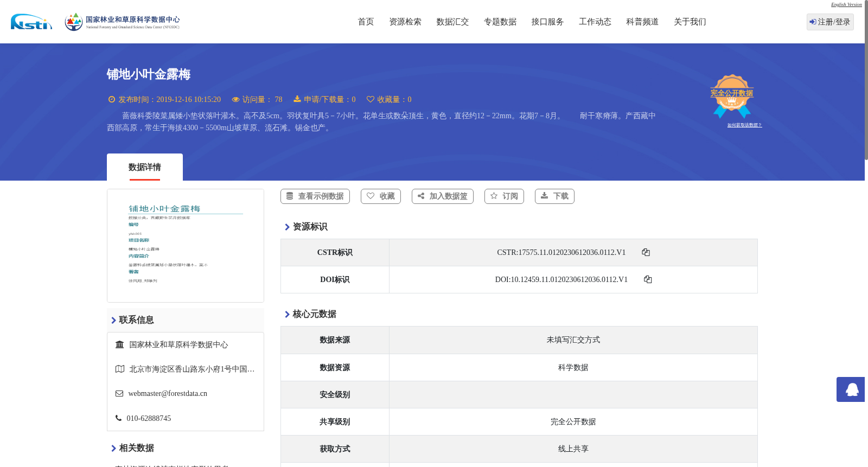Open the 首页 menu item

366,22
